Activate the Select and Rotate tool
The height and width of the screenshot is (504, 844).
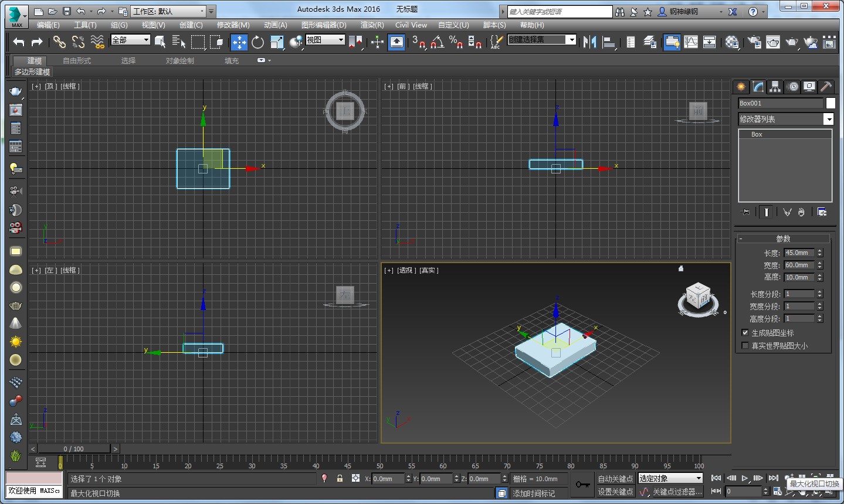click(257, 42)
